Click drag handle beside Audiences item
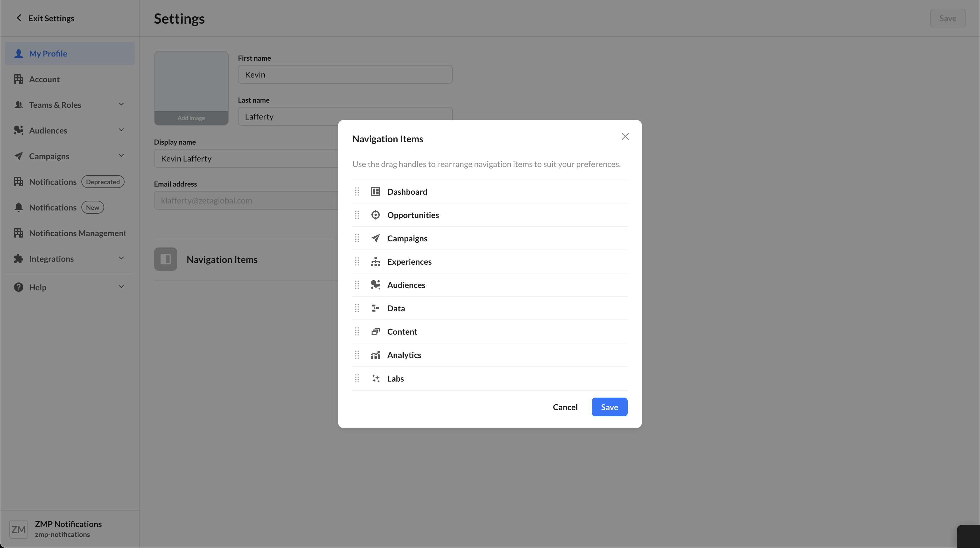Viewport: 980px width, 548px height. [357, 285]
